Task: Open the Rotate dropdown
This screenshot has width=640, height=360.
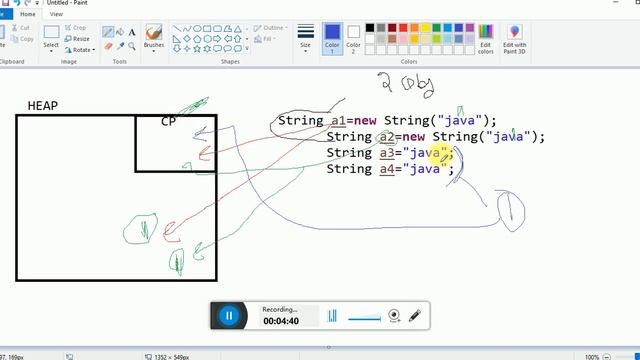Action: click(80, 50)
